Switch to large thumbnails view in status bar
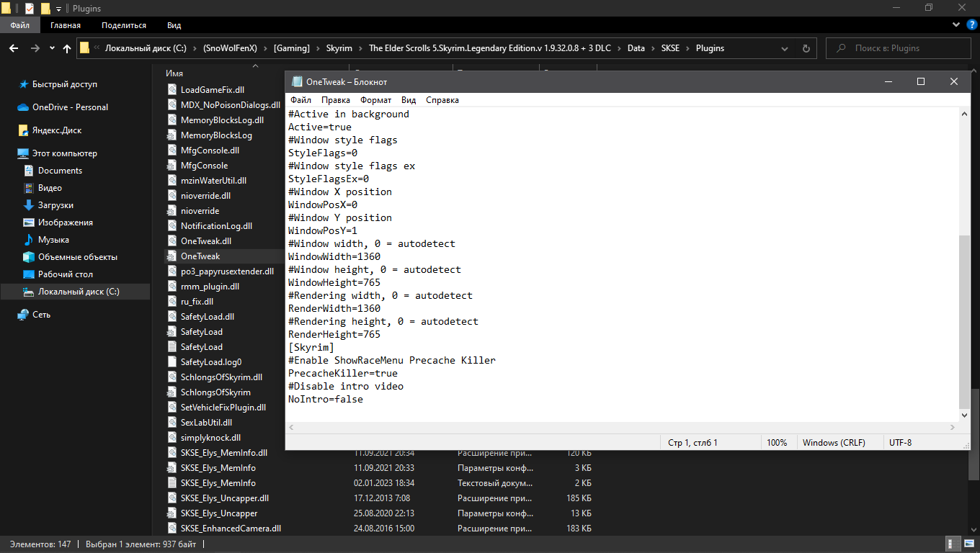The width and height of the screenshot is (980, 553). (x=968, y=544)
